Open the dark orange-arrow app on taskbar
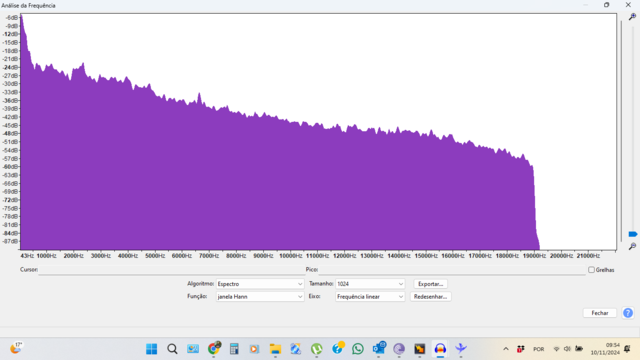Image resolution: width=640 pixels, height=360 pixels. (420, 349)
